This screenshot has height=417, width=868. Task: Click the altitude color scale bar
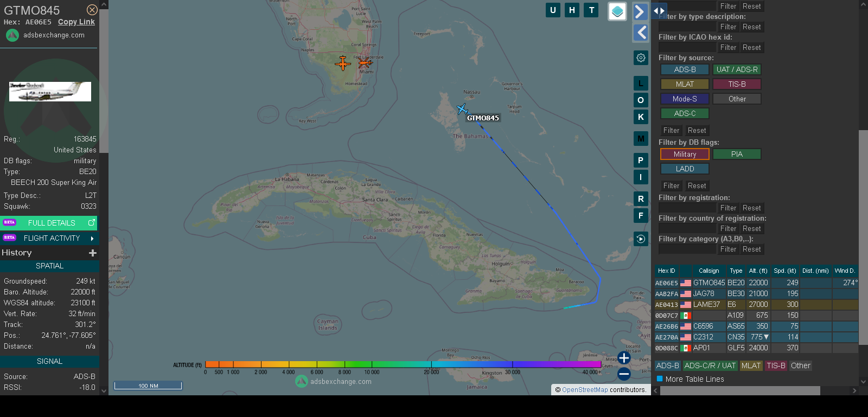403,364
